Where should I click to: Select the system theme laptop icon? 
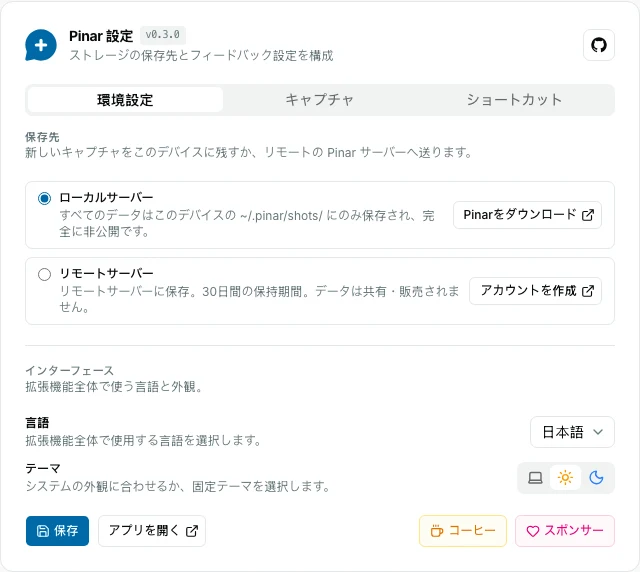pyautogui.click(x=535, y=478)
